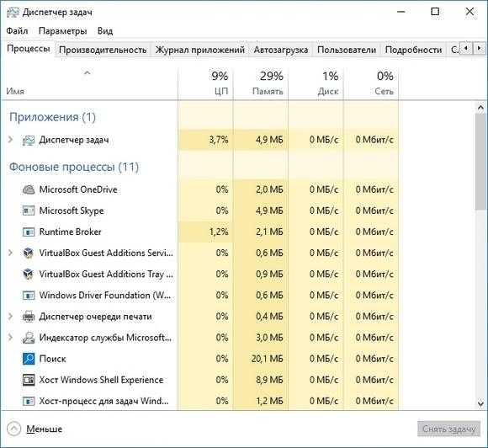Click the Снять задачу button

click(x=448, y=429)
